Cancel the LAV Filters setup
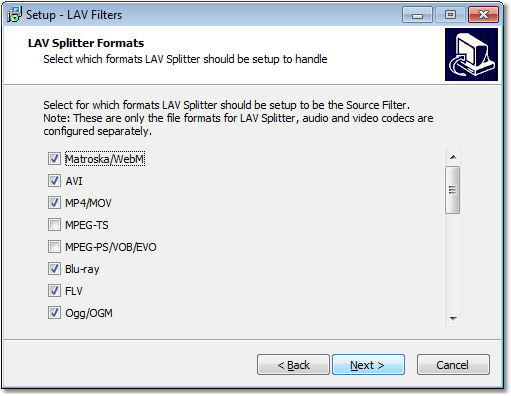This screenshot has width=511, height=396. pyautogui.click(x=453, y=365)
